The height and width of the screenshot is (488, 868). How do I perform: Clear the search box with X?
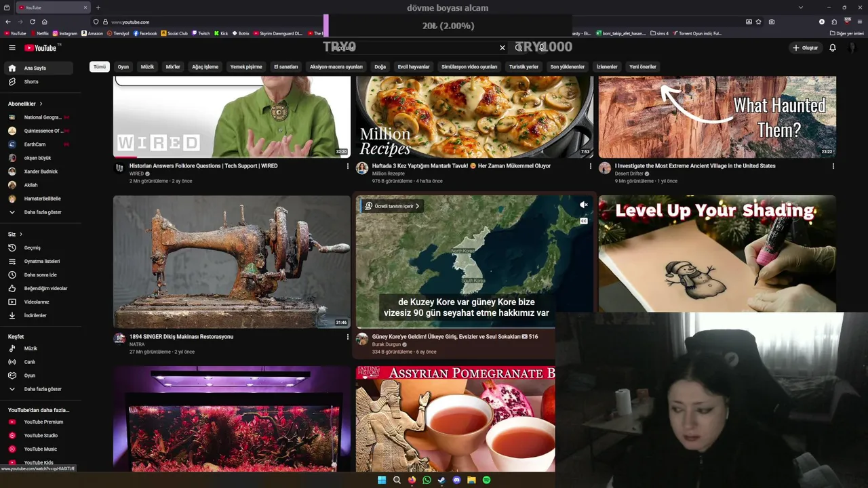(x=502, y=47)
